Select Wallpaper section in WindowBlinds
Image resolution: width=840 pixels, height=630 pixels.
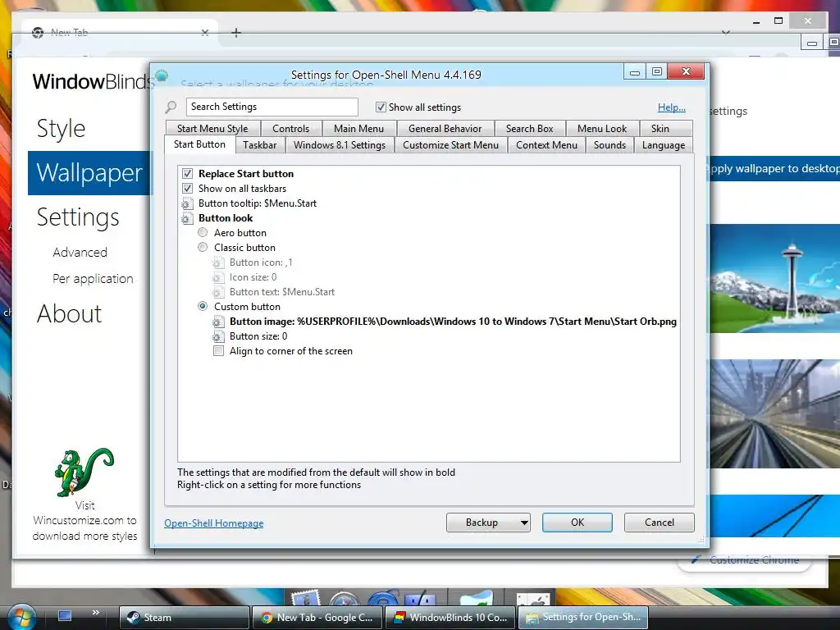(x=89, y=173)
